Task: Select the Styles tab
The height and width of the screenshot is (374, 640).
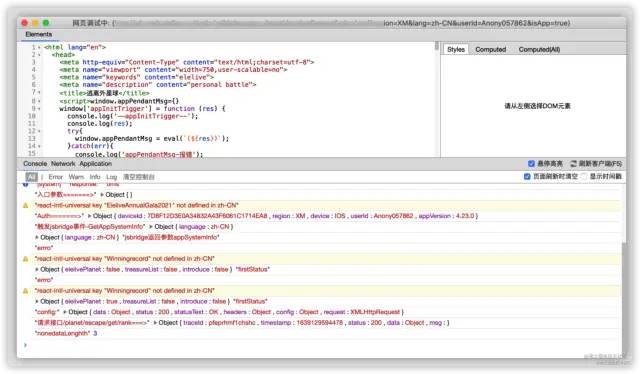Action: pos(456,49)
